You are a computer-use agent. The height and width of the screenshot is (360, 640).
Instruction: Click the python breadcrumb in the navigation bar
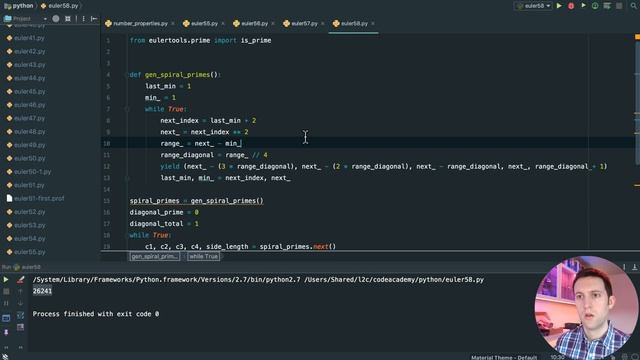[19, 6]
